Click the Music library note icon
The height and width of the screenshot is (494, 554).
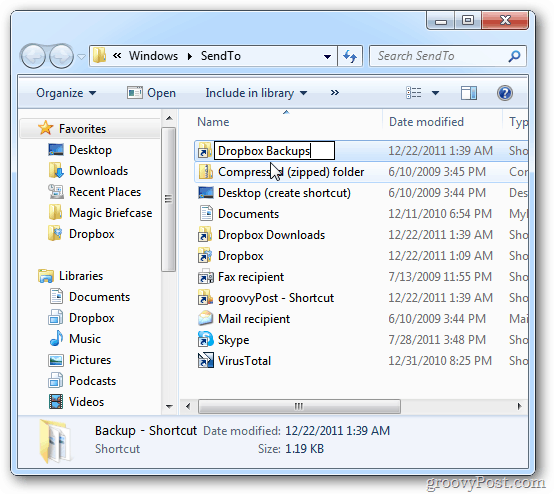pyautogui.click(x=56, y=338)
